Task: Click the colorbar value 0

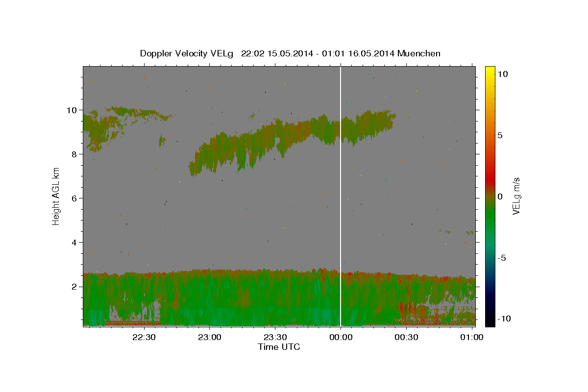Action: point(500,196)
